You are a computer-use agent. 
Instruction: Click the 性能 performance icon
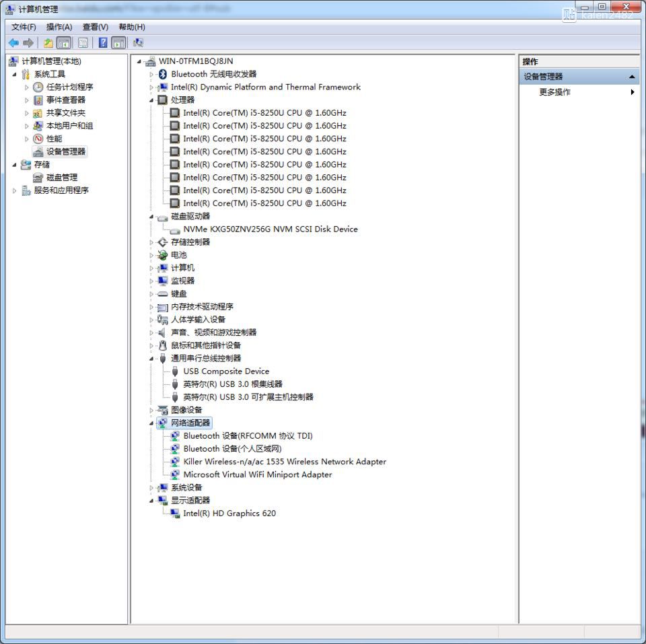(38, 139)
